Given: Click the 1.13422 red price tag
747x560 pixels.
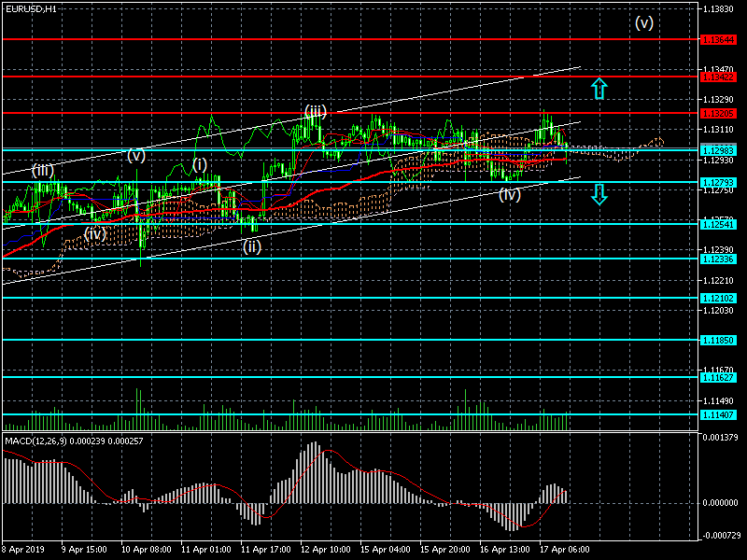Looking at the screenshot, I should 721,76.
